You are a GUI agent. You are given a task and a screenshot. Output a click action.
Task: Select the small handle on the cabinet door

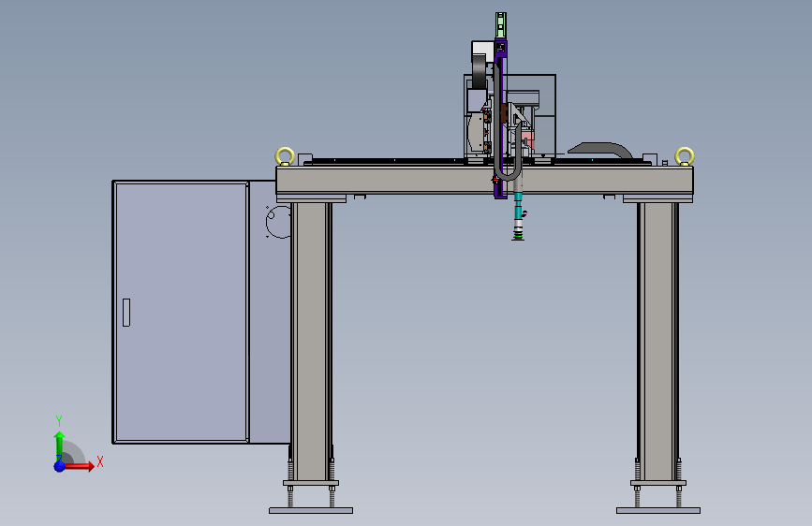(126, 313)
